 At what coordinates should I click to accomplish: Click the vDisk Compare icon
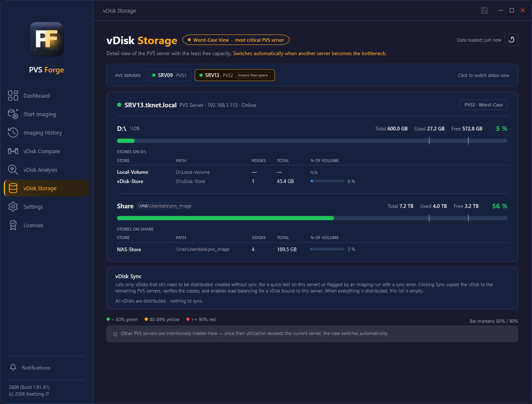click(x=13, y=151)
